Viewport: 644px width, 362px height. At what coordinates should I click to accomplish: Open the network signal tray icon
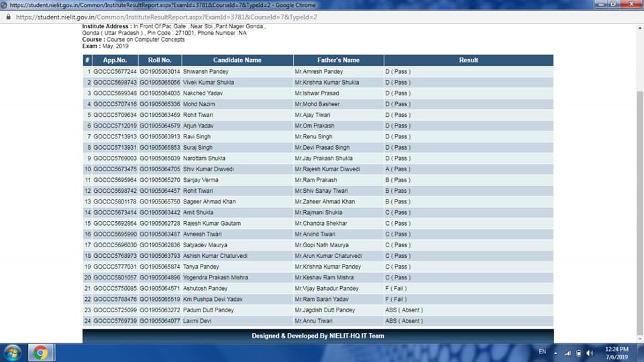pos(567,353)
